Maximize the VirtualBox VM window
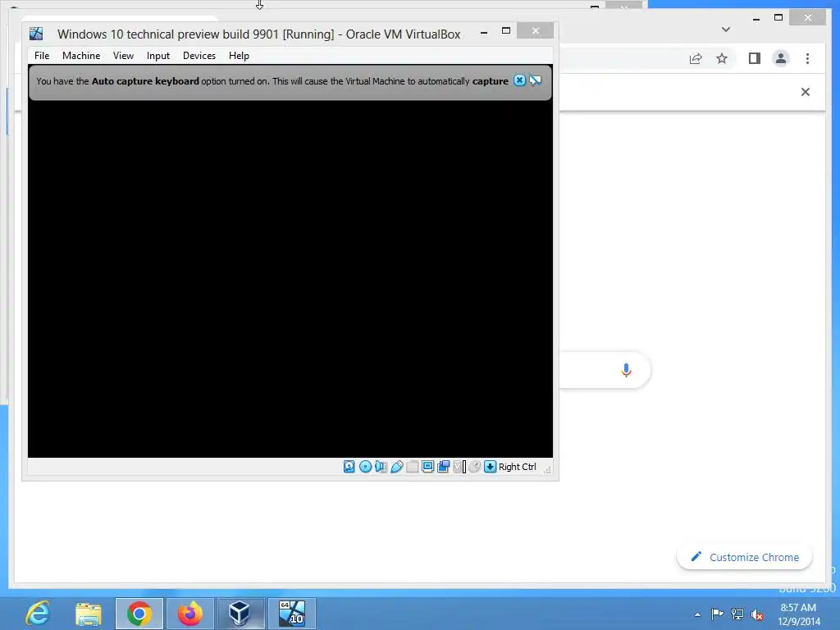This screenshot has width=840, height=630. coord(505,31)
